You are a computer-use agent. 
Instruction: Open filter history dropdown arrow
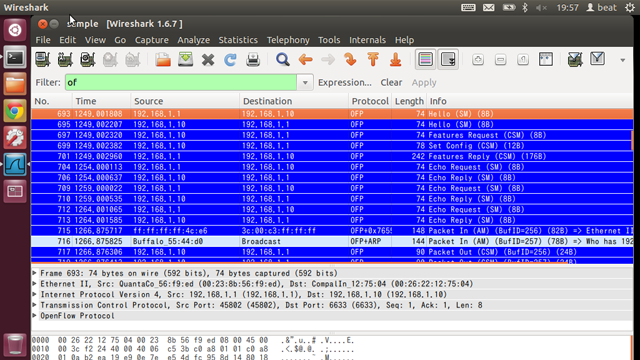pyautogui.click(x=305, y=82)
